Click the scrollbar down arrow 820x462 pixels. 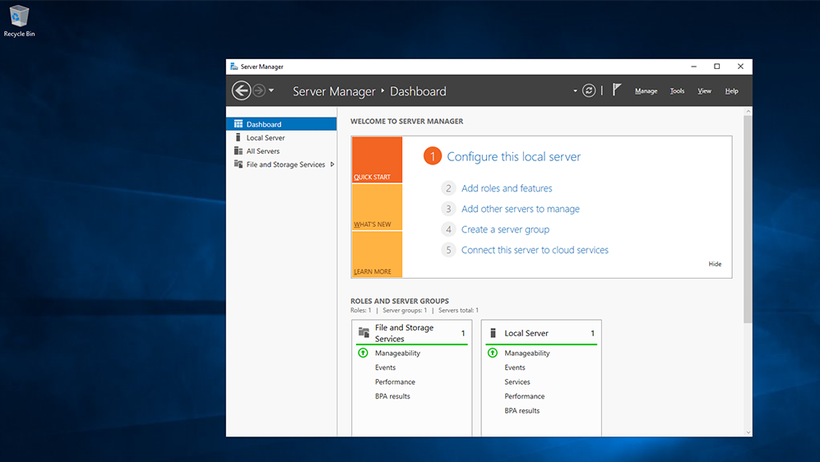748,433
